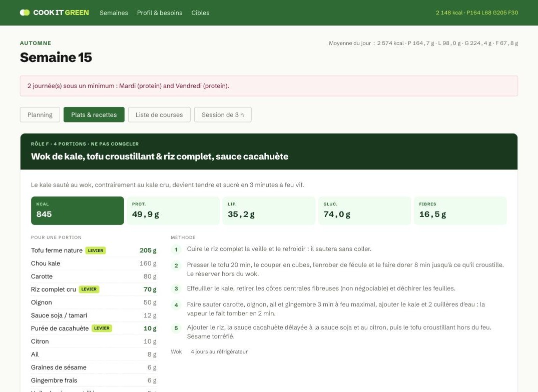This screenshot has width=538, height=392.
Task: Click the LEVIER badge on Purée de cacahuète
Action: [102, 328]
